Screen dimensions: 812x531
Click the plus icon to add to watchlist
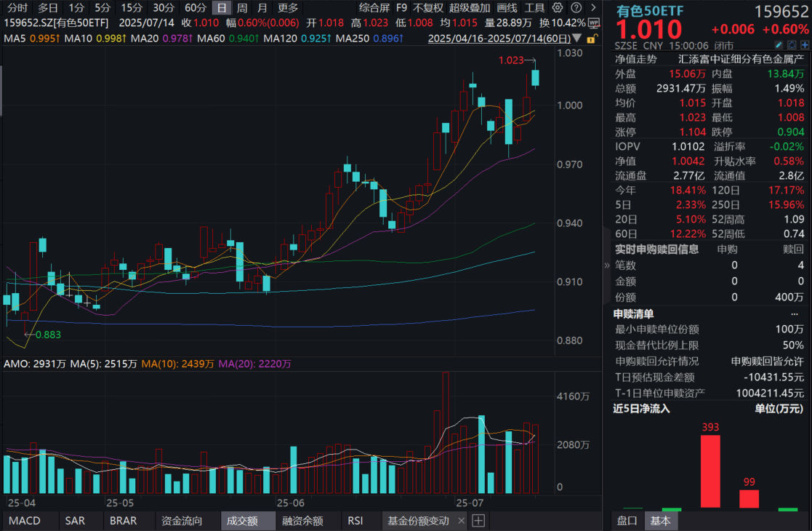805,44
